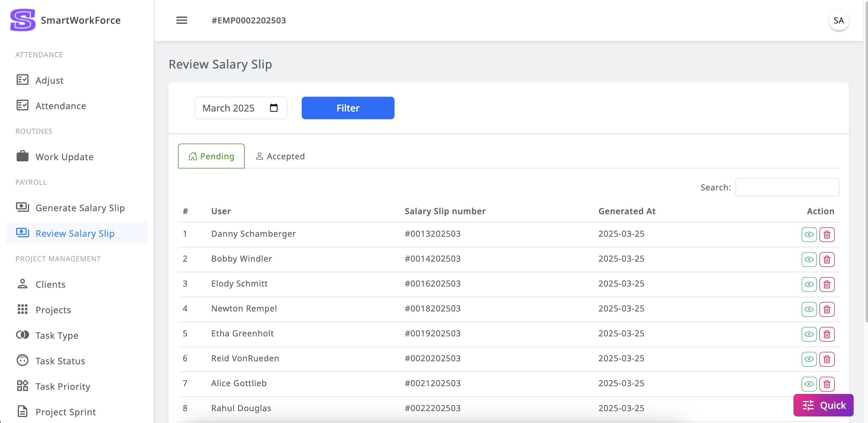
Task: View Etha Greenholt's slip via eye icon
Action: pyautogui.click(x=809, y=334)
